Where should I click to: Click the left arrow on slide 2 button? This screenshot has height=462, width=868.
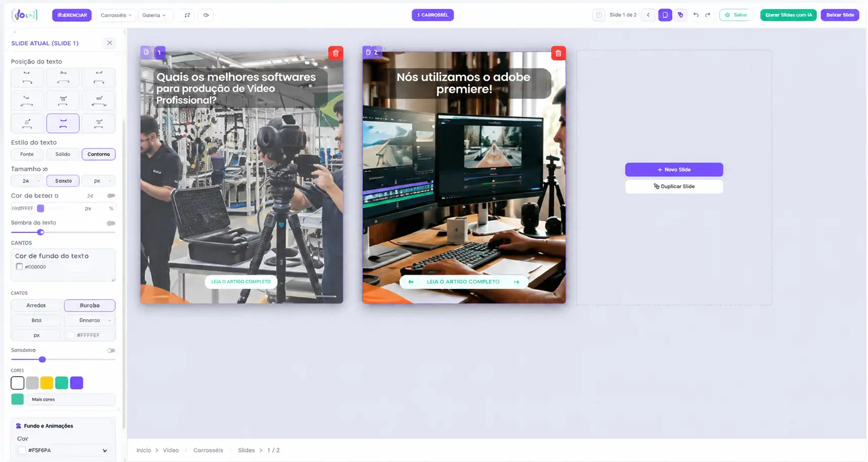411,282
